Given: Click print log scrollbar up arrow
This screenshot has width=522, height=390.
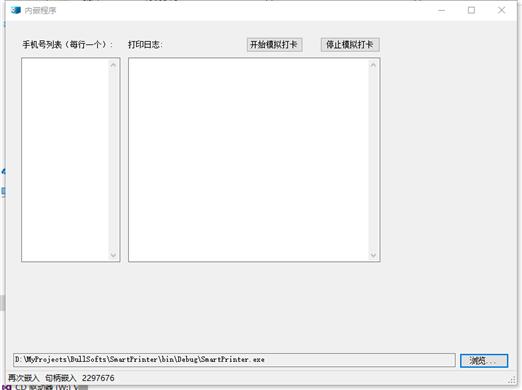Looking at the screenshot, I should [x=373, y=65].
